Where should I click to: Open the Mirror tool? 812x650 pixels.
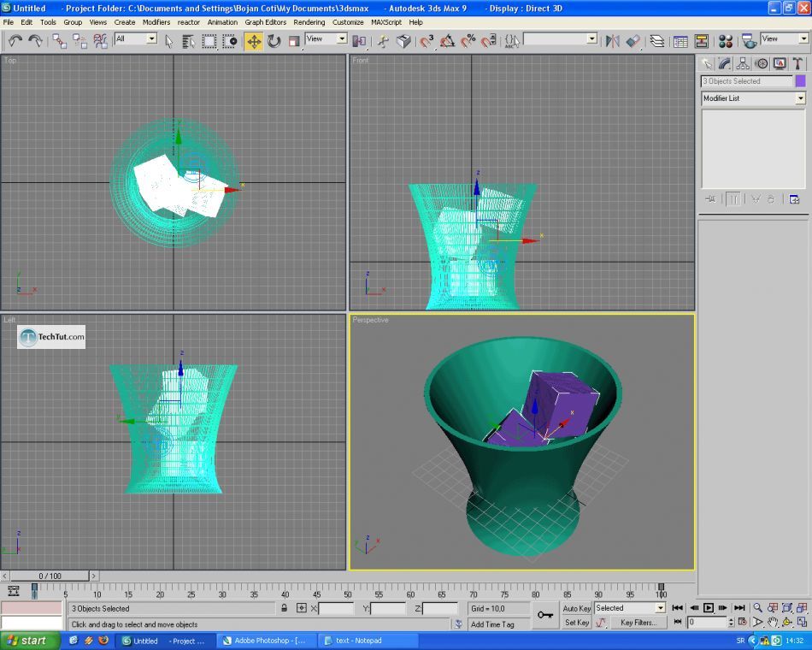[x=612, y=41]
